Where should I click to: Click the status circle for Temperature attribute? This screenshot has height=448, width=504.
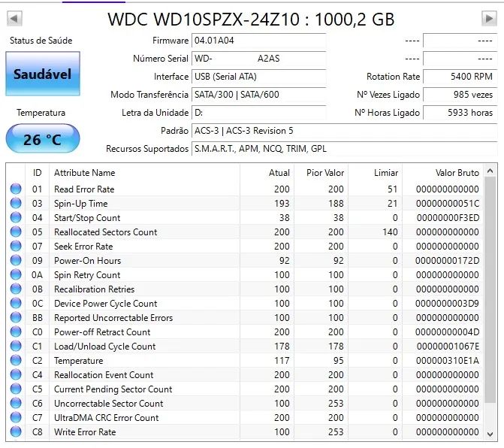click(16, 360)
